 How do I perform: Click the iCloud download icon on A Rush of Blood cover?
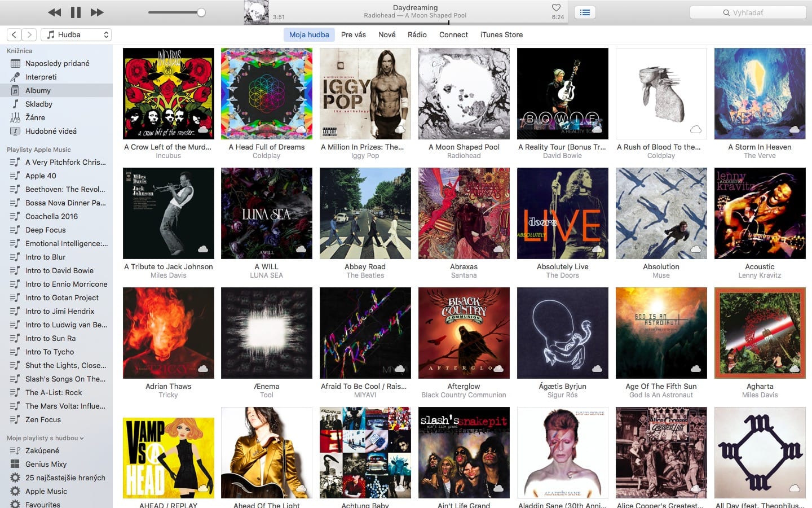(x=696, y=129)
